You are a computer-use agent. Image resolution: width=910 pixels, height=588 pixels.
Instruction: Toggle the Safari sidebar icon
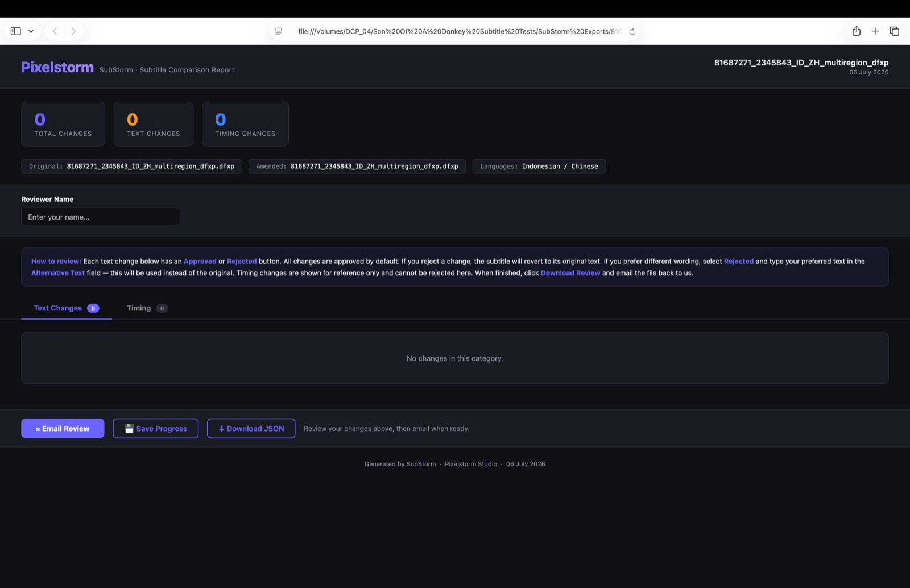coord(16,31)
